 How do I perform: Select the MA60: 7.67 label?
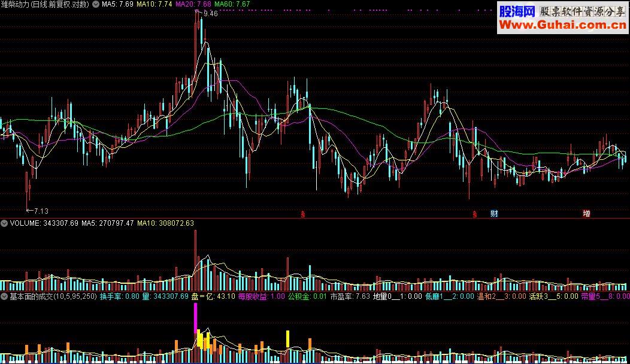point(232,4)
